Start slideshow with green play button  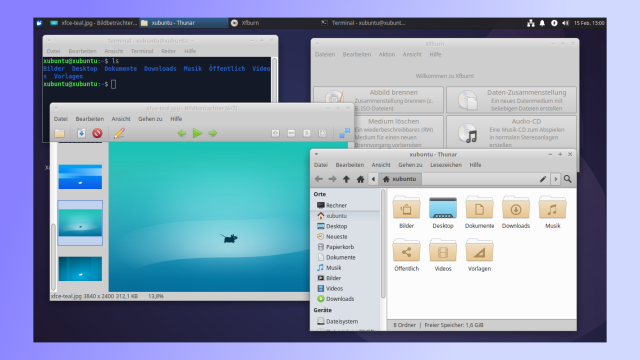click(x=197, y=133)
